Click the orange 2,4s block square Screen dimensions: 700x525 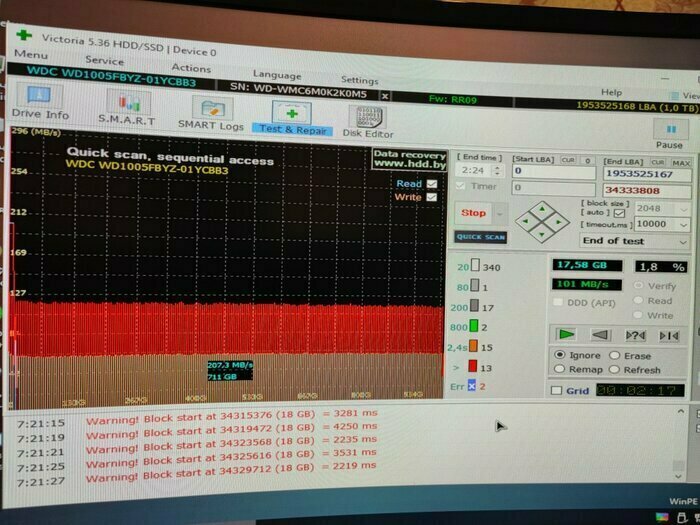(x=473, y=346)
